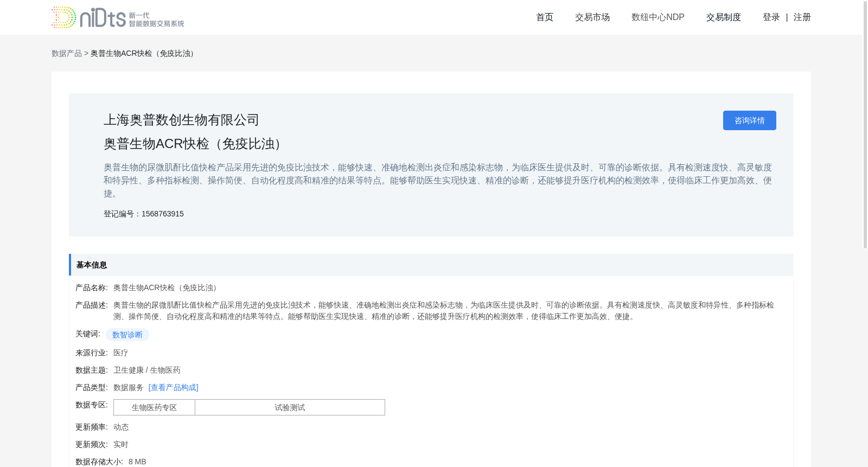Click the 动态 update frequency value
The height and width of the screenshot is (467, 868).
(x=121, y=427)
